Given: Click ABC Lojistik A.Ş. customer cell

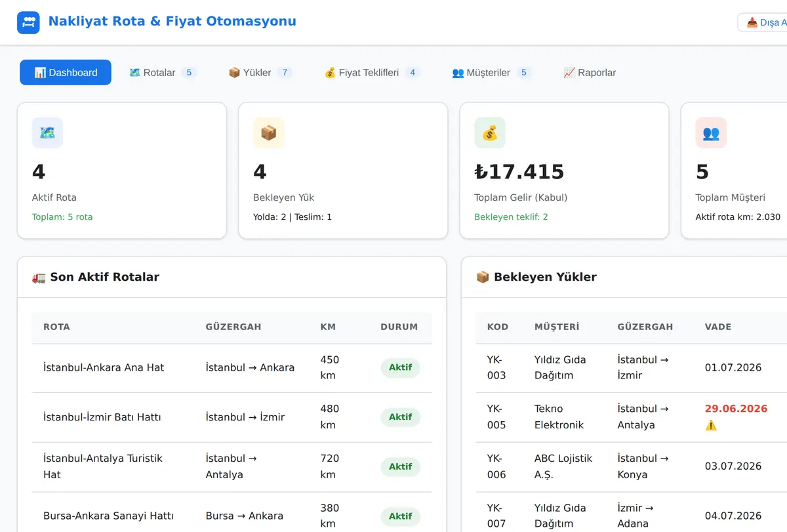Looking at the screenshot, I should tap(563, 466).
